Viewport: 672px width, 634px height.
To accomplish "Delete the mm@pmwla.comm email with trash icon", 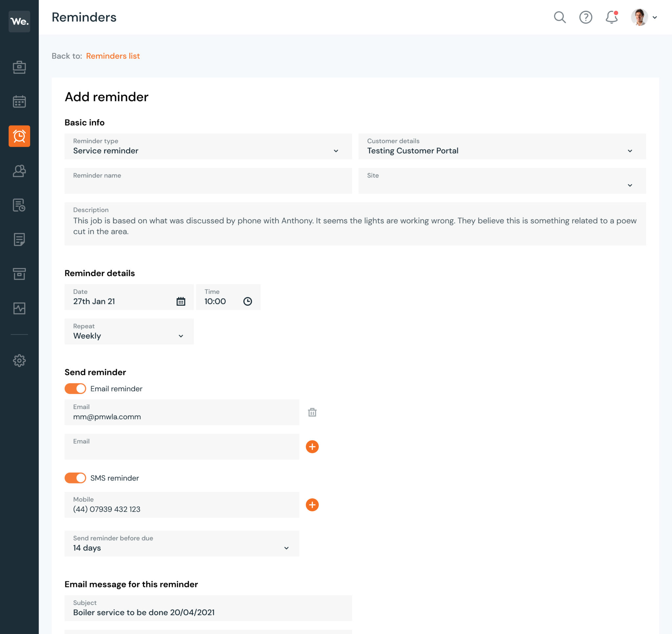I will tap(312, 412).
